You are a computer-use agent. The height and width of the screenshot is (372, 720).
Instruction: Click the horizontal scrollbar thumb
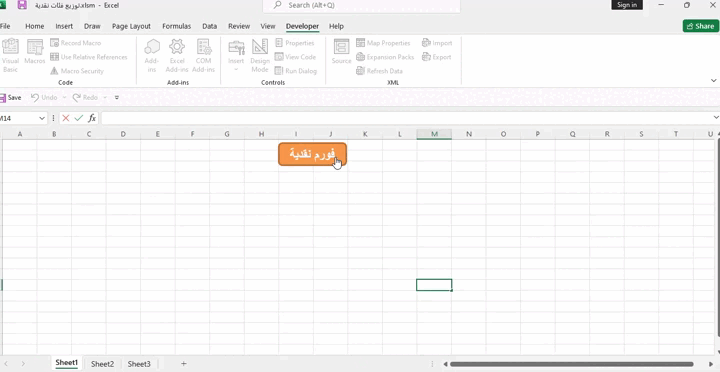click(x=571, y=364)
